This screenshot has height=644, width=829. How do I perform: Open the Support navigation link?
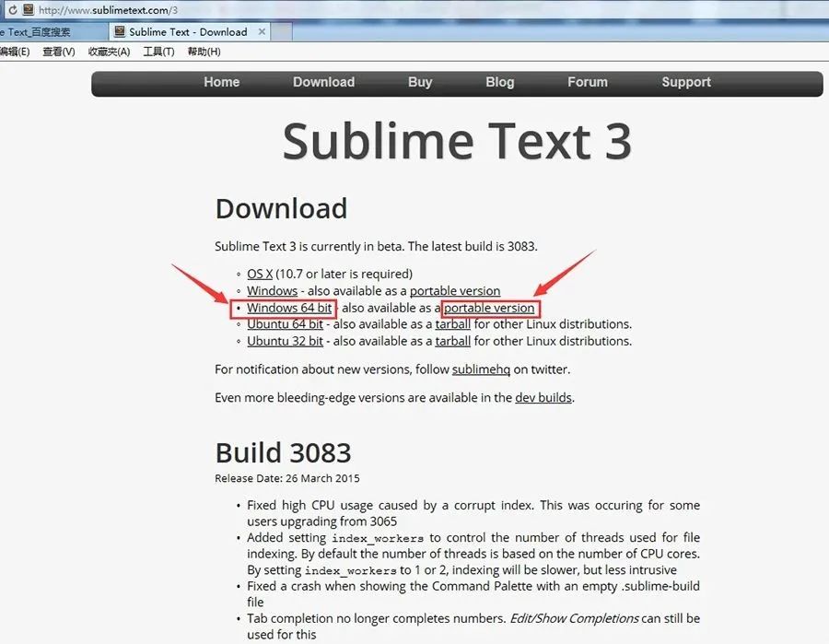click(x=686, y=82)
